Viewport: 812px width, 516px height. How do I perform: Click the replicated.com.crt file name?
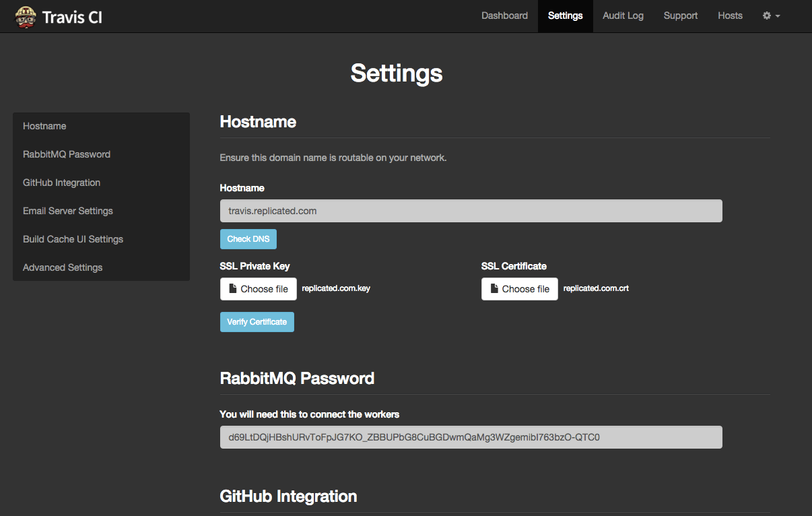click(x=596, y=288)
